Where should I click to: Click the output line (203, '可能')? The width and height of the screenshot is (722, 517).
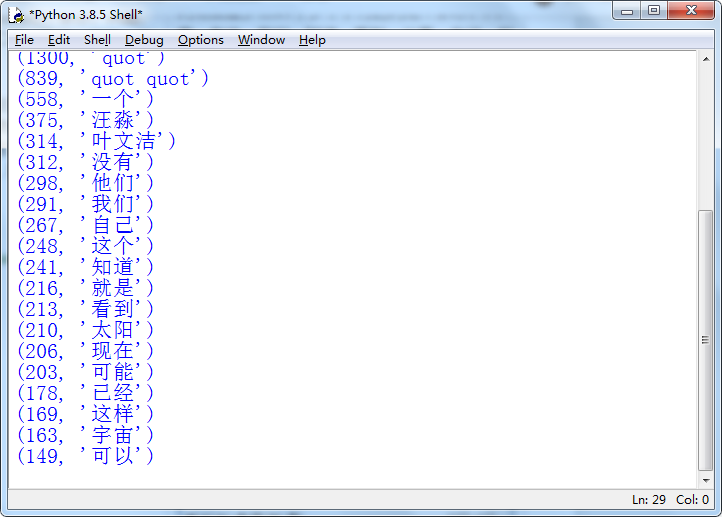pyautogui.click(x=85, y=372)
